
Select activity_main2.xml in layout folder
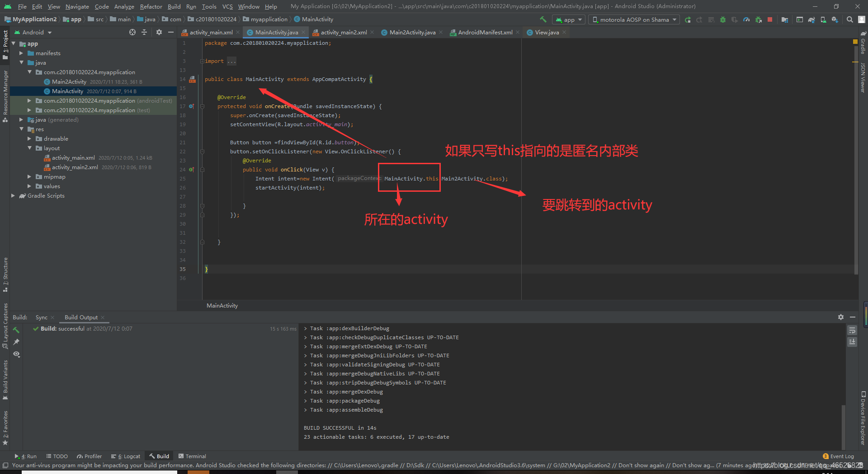point(75,167)
